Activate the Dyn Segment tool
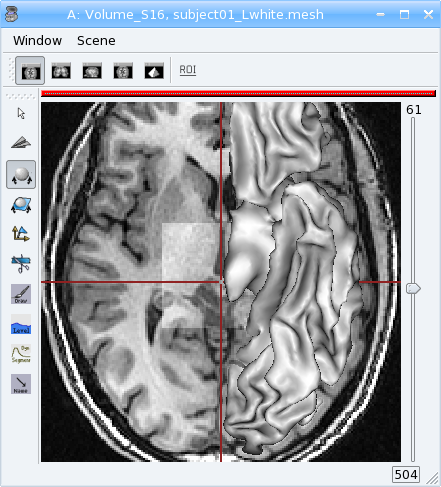Image resolution: width=441 pixels, height=487 pixels. click(x=21, y=354)
